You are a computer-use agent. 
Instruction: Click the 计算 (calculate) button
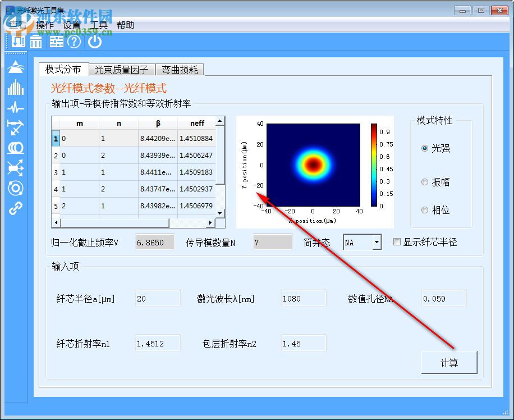(x=449, y=362)
